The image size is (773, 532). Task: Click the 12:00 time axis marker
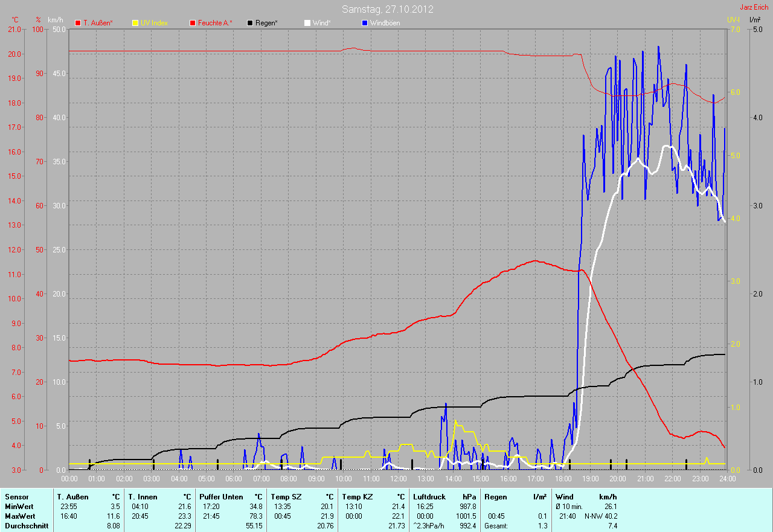[x=398, y=478]
